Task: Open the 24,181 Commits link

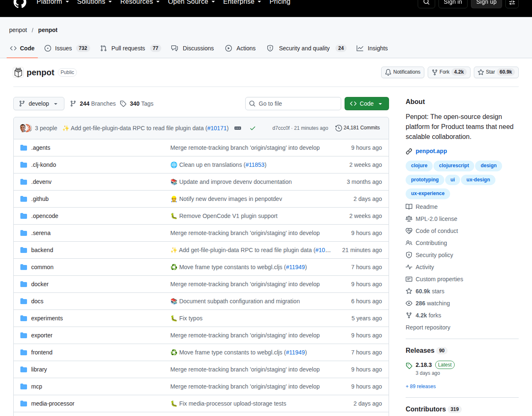Action: (x=357, y=128)
